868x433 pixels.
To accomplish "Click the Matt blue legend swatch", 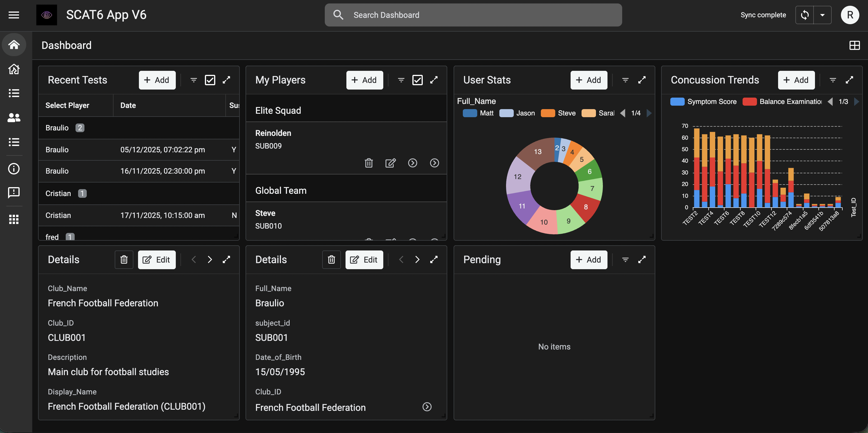I will pyautogui.click(x=470, y=113).
